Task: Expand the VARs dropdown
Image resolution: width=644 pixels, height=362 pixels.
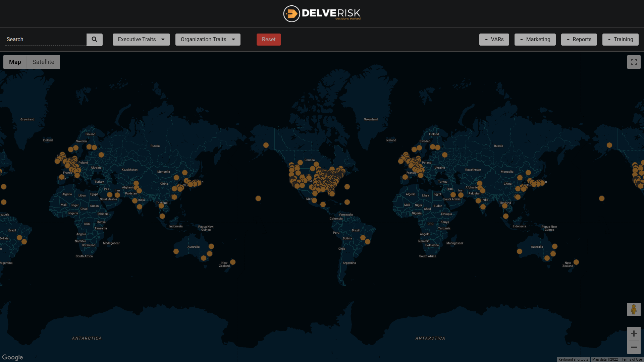Action: pyautogui.click(x=494, y=39)
